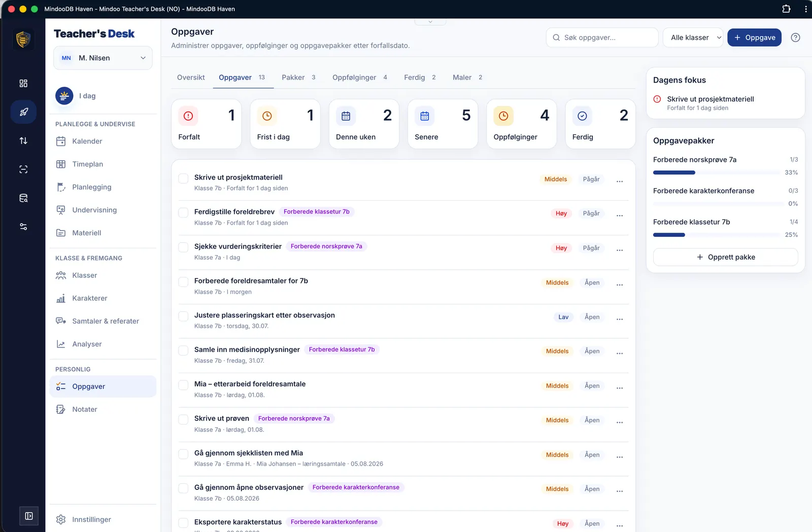Focus the Søk oppgaver search field
Image resolution: width=812 pixels, height=532 pixels.
coord(602,38)
